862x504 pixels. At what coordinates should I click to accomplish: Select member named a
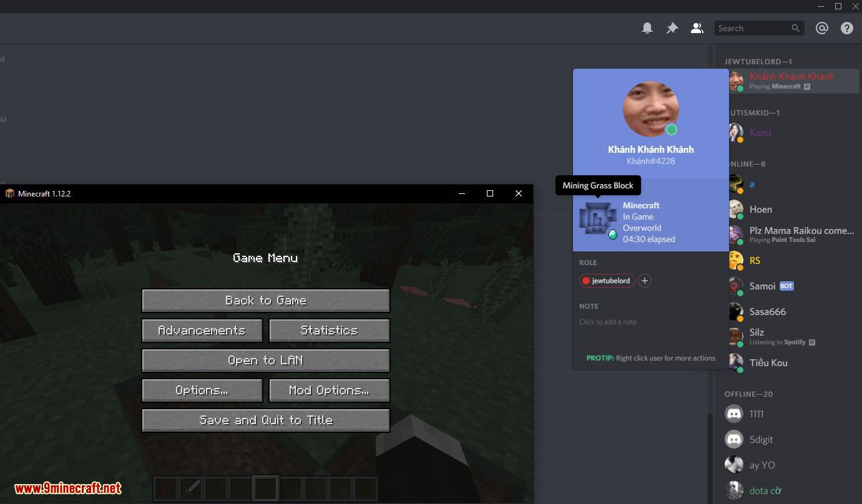tap(790, 184)
